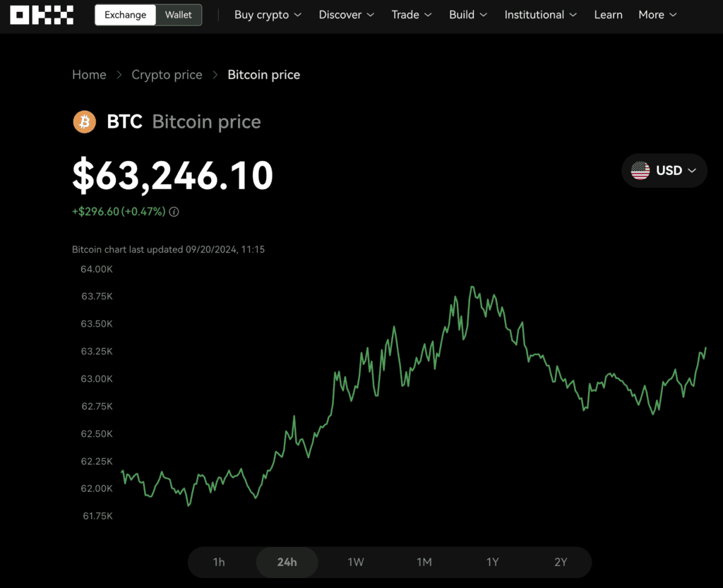Expand the Buy crypto menu

click(x=268, y=15)
